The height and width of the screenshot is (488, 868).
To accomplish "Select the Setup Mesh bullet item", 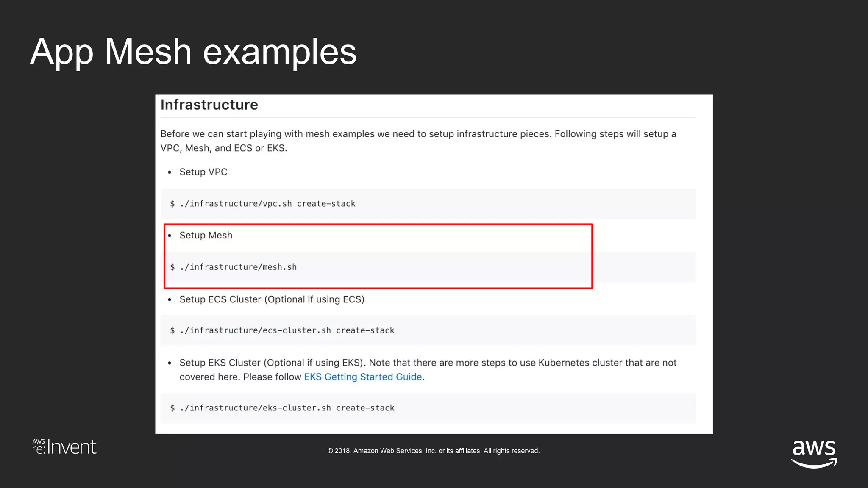I will 206,236.
